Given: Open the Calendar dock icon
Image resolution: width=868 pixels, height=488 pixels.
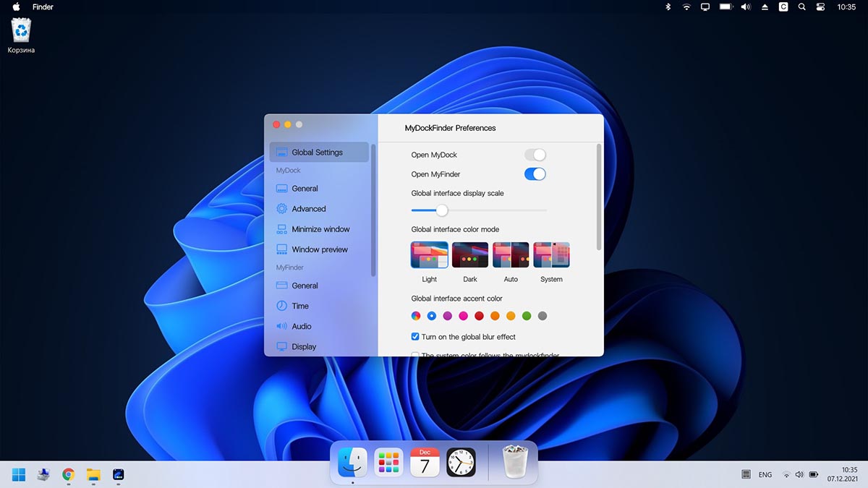Looking at the screenshot, I should coord(425,462).
